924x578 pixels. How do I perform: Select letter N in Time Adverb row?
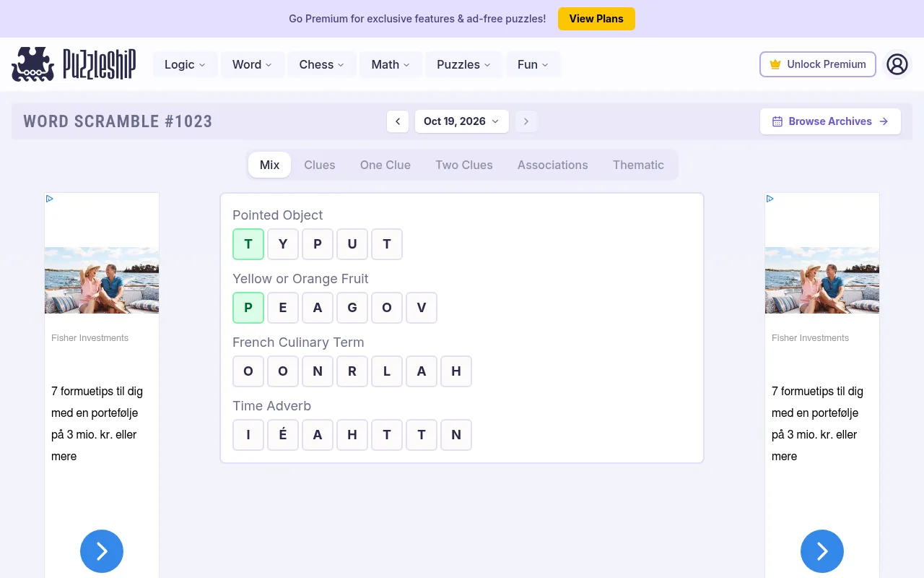click(456, 435)
